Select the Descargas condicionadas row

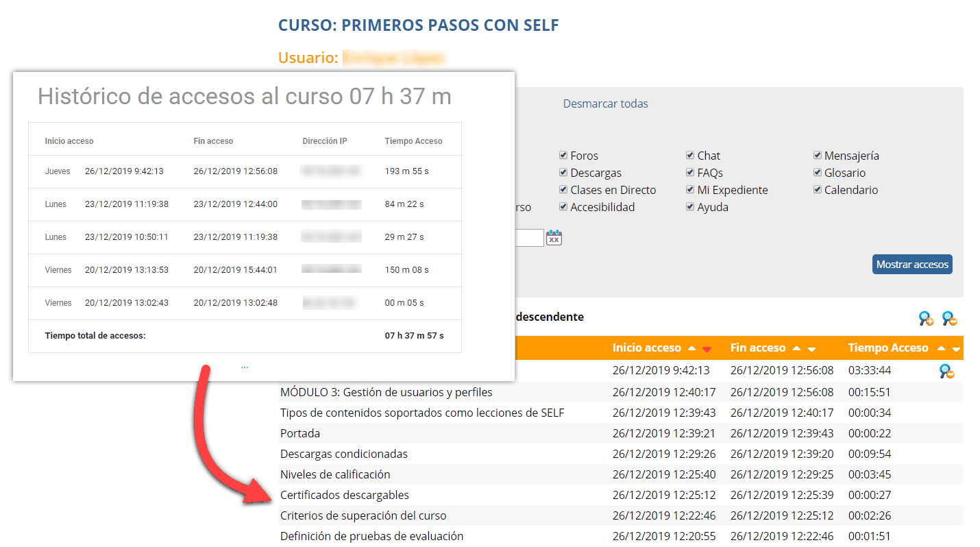click(620, 454)
